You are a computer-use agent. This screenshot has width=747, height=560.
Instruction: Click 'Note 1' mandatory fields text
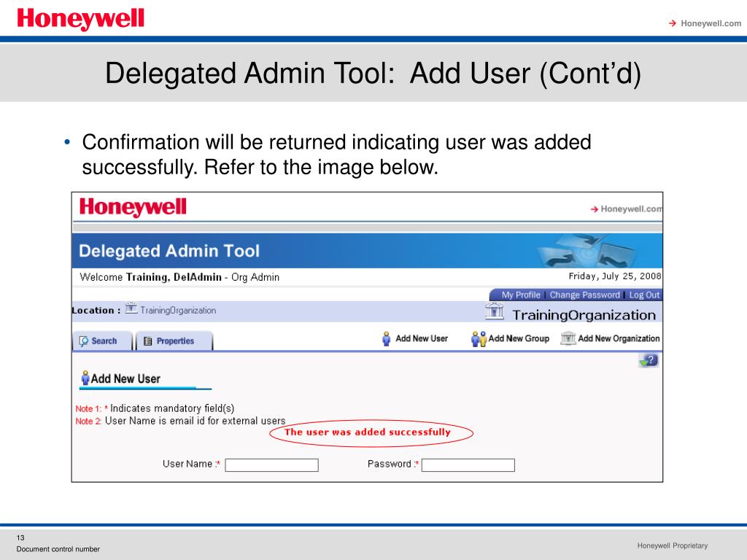[155, 408]
